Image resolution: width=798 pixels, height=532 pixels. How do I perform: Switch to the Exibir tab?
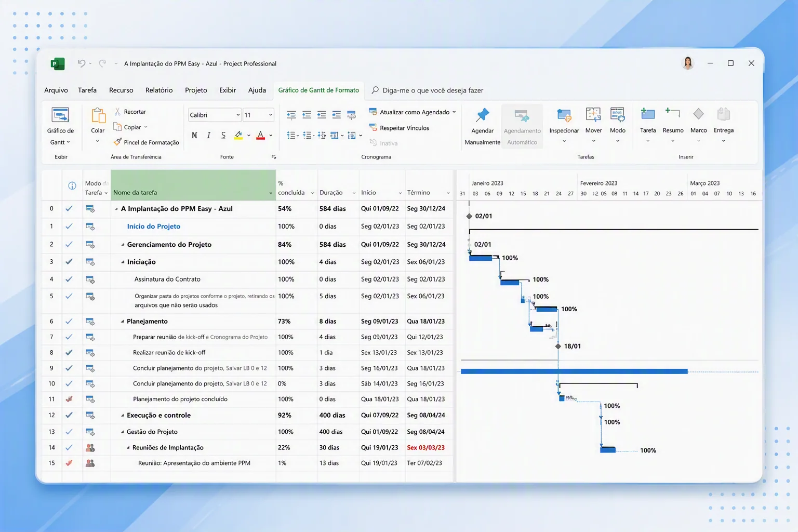228,90
